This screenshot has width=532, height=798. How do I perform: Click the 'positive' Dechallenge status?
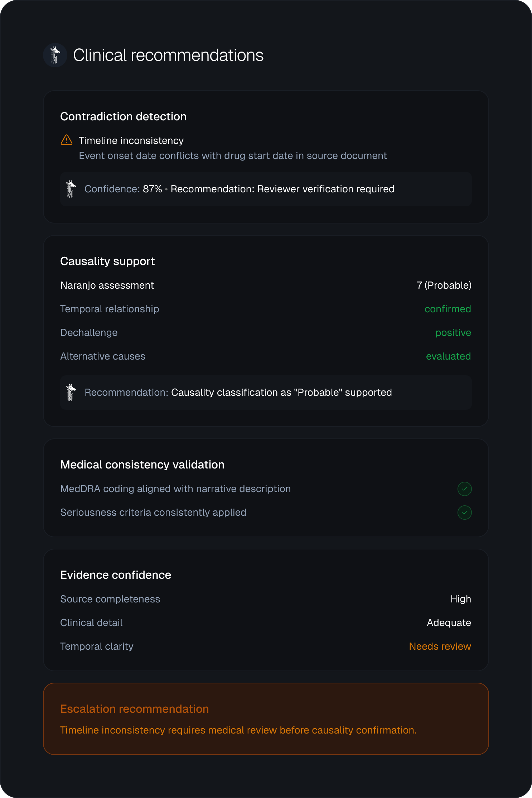(453, 333)
